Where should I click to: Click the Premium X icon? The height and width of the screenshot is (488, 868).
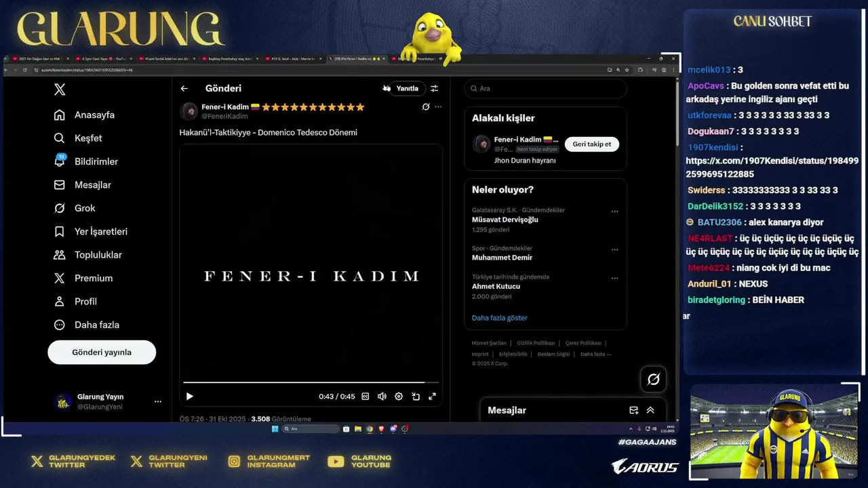(x=60, y=278)
